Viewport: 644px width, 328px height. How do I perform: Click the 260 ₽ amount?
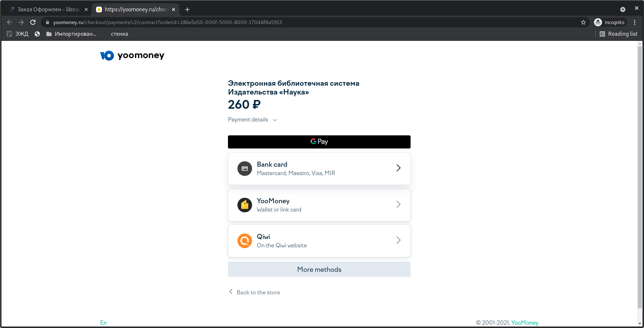(244, 105)
